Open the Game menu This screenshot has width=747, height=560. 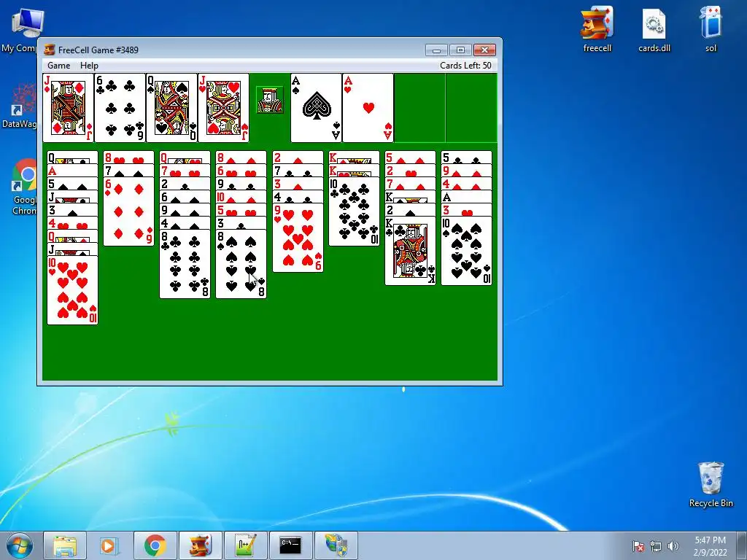tap(58, 66)
